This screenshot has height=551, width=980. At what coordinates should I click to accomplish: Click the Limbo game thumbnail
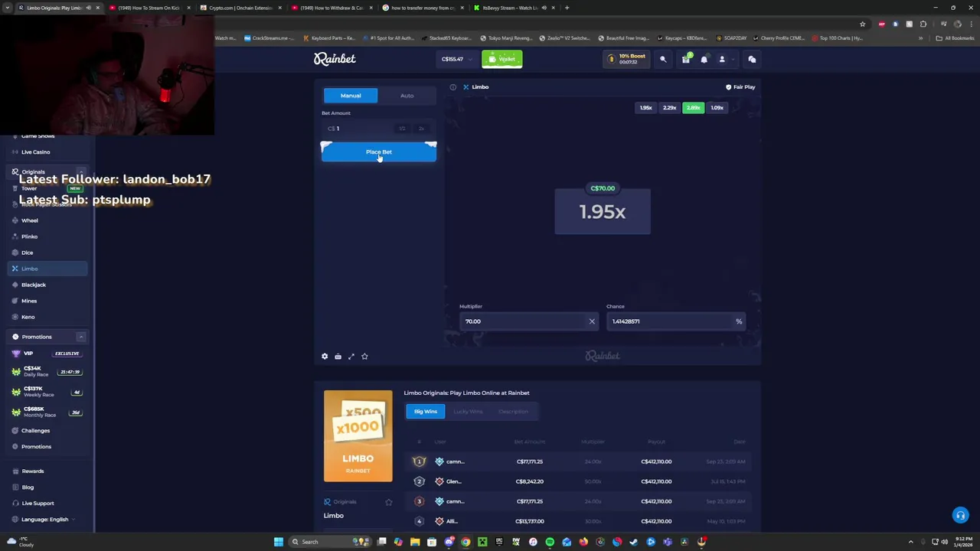click(358, 436)
